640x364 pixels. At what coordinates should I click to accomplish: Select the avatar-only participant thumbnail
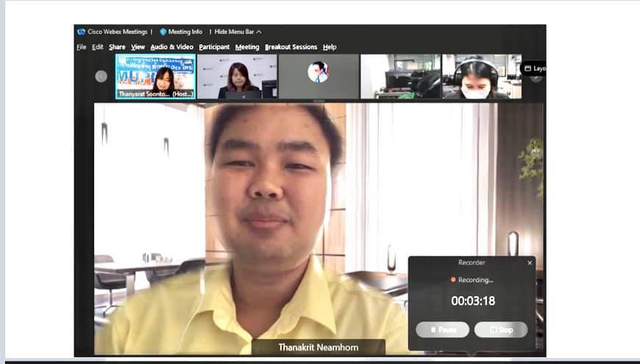click(x=319, y=76)
